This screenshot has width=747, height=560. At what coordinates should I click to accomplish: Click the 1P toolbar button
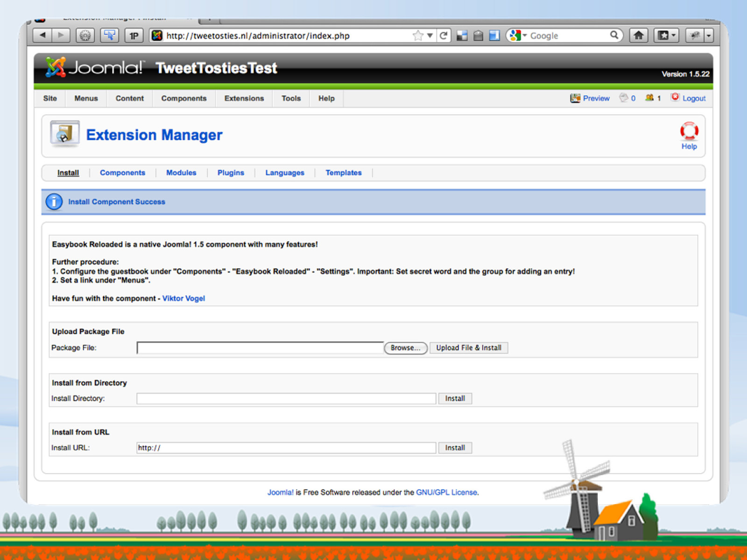(134, 35)
